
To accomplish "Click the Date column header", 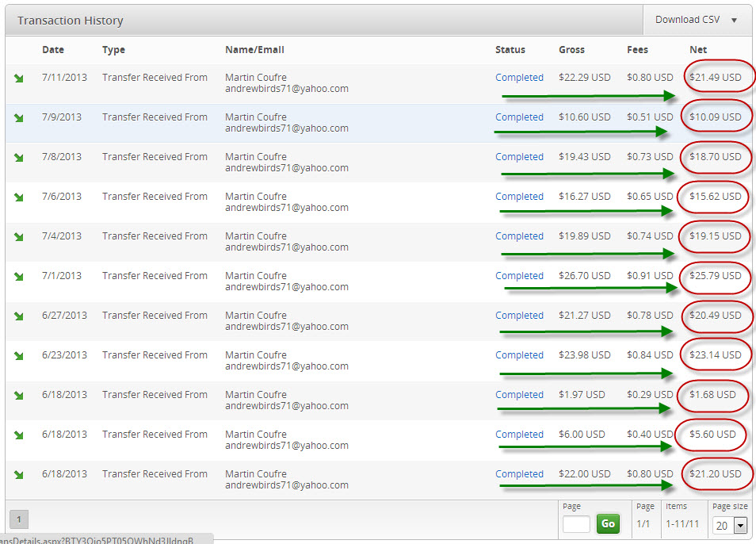I will (52, 49).
